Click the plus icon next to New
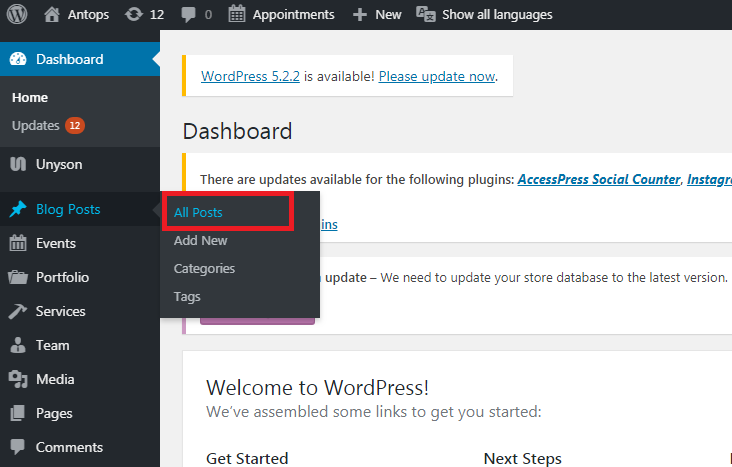 [359, 14]
